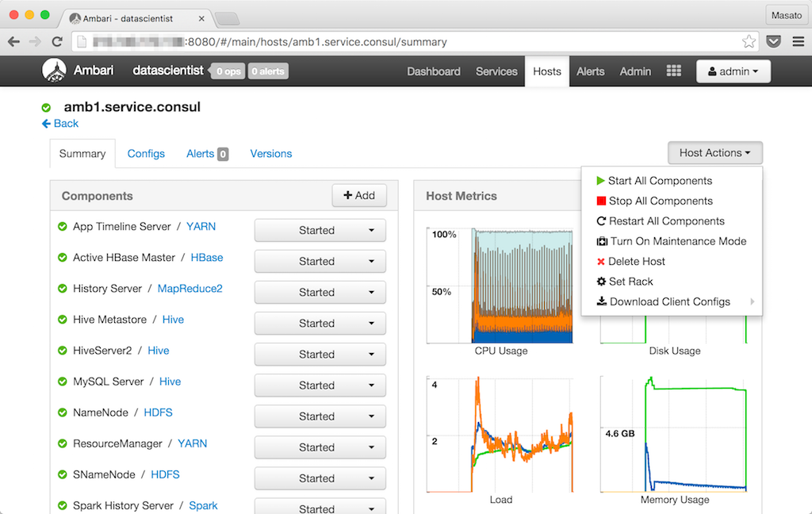Switch to the Alerts tab with badge
Viewport: 812px width, 514px height.
(x=207, y=154)
